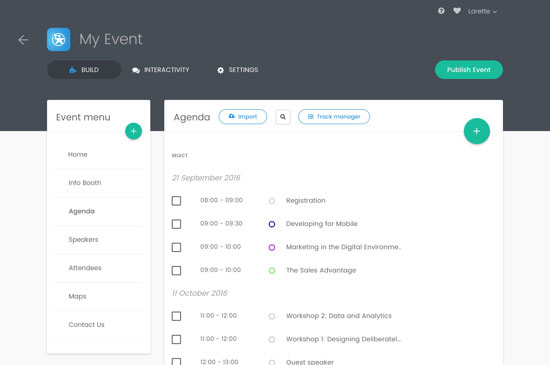Add a new agenda session with plus
550x365 pixels.
click(477, 131)
